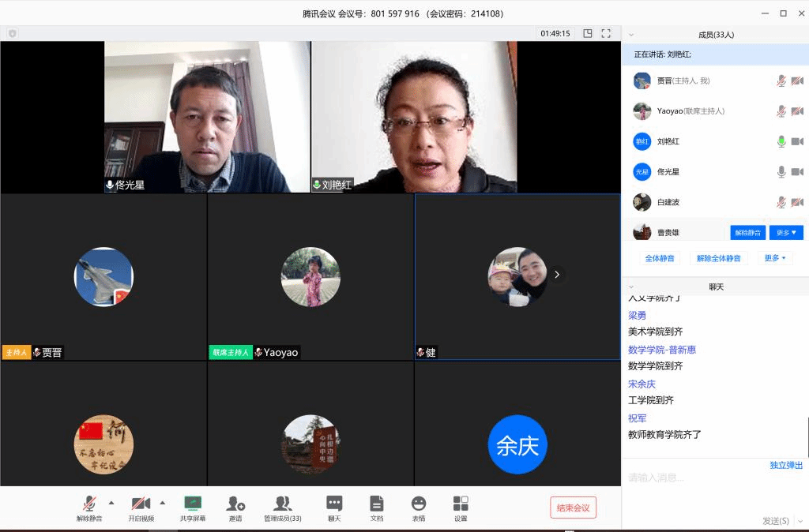Toggle 刘艳红's camera in member list
Viewport: 809px width, 532px height.
(x=797, y=142)
